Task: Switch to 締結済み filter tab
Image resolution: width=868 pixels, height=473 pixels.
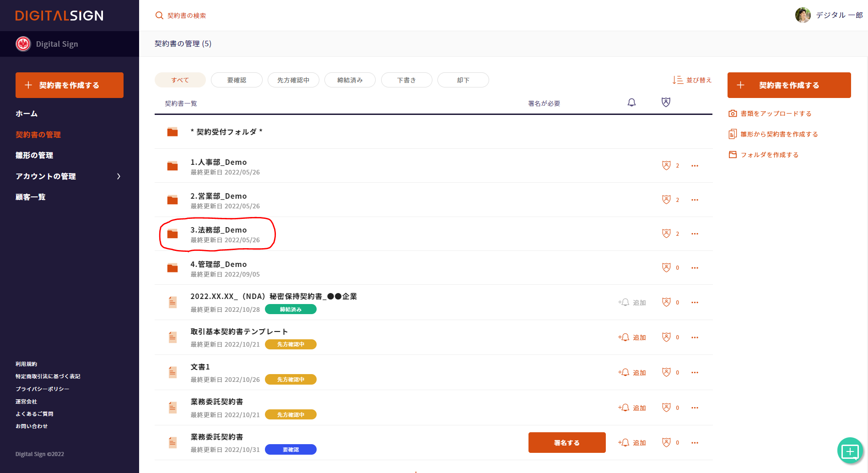Action: 350,80
